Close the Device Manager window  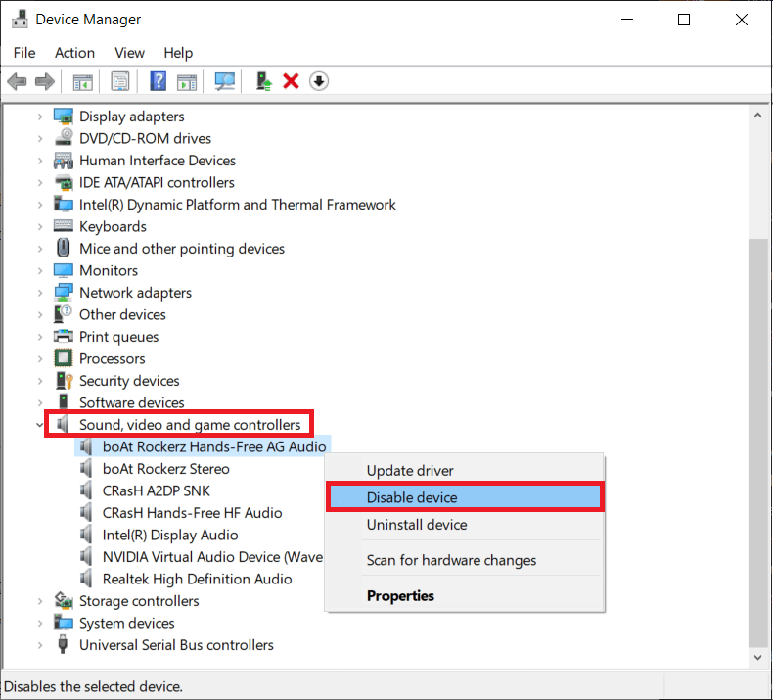pyautogui.click(x=742, y=20)
